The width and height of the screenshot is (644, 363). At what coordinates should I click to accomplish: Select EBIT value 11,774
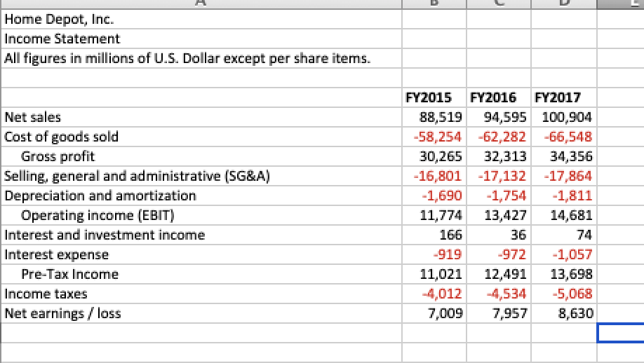[434, 215]
